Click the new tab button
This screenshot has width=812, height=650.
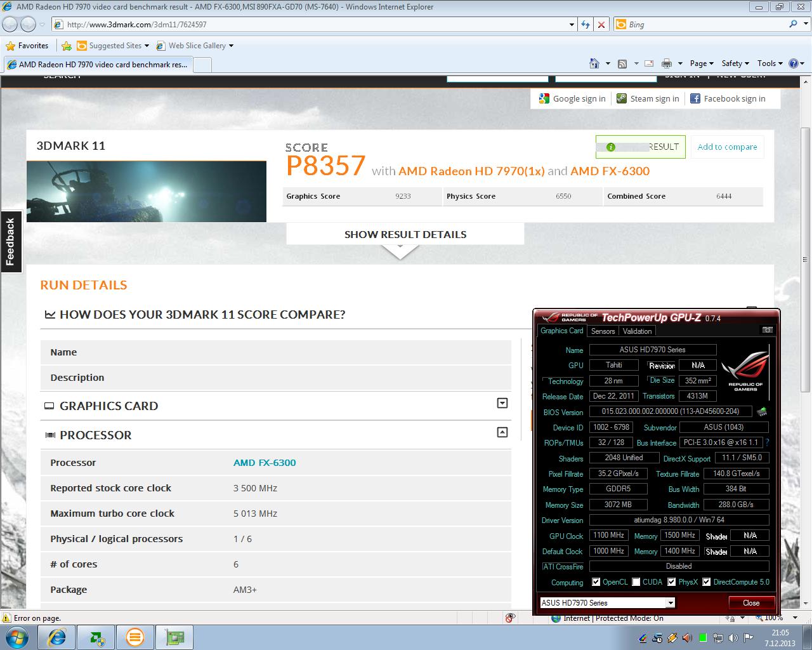pyautogui.click(x=202, y=65)
